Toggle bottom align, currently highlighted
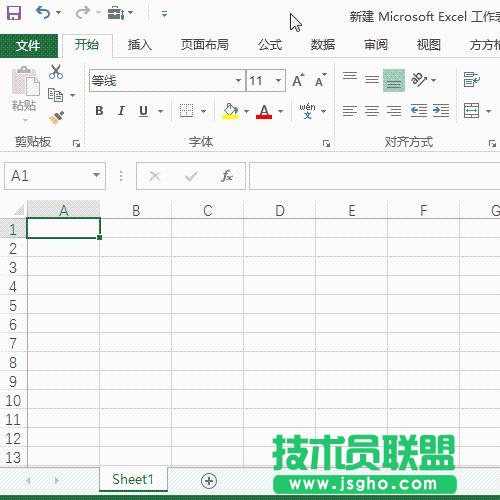 pyautogui.click(x=394, y=80)
